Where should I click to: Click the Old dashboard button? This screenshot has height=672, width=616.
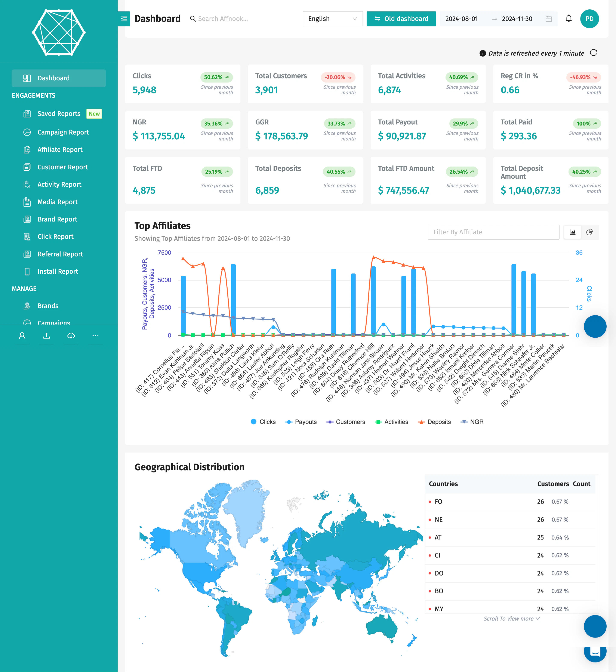point(401,19)
